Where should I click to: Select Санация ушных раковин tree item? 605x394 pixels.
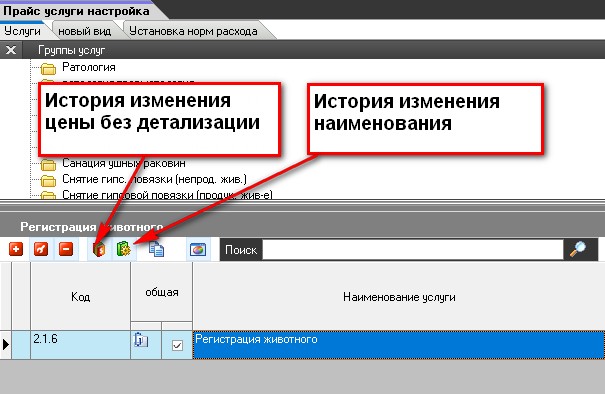coord(124,163)
